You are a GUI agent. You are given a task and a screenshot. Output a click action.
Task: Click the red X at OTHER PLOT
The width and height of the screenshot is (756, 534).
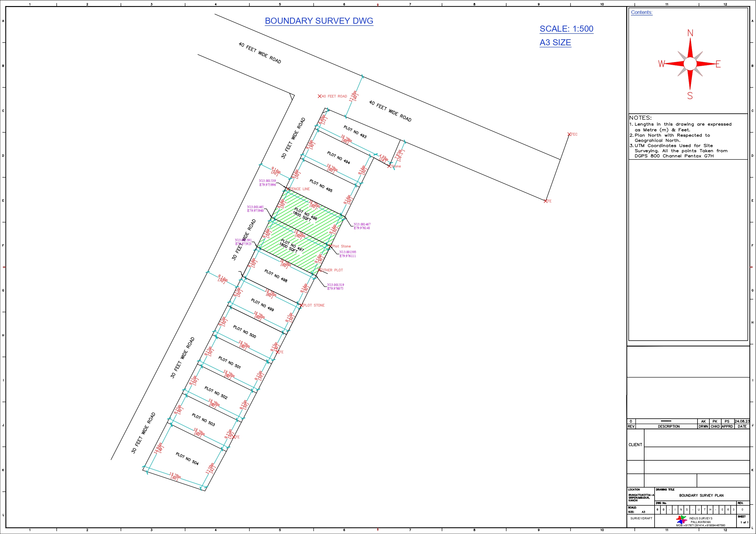pos(320,270)
